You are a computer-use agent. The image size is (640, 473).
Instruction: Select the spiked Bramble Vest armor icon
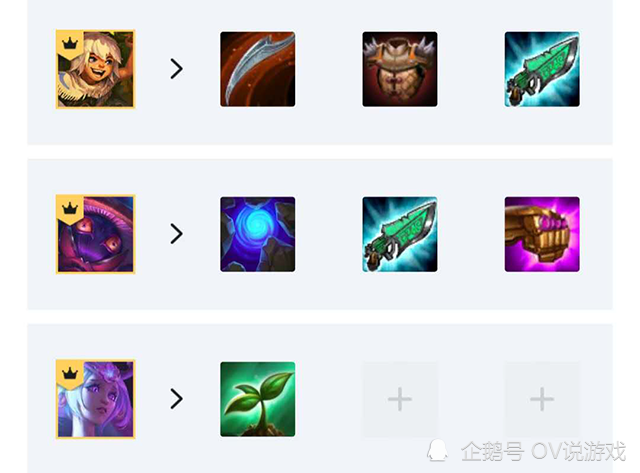tap(400, 69)
